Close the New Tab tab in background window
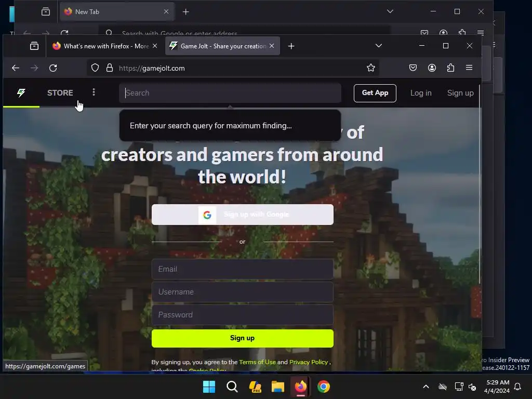 click(x=166, y=11)
